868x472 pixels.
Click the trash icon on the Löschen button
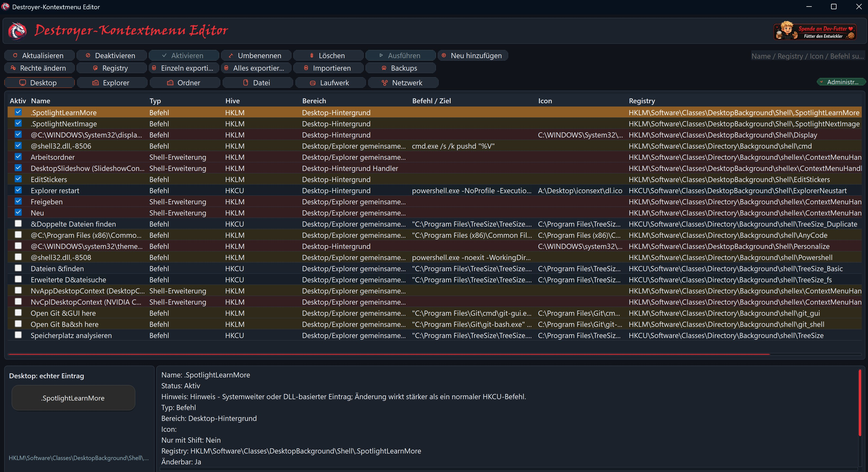312,55
